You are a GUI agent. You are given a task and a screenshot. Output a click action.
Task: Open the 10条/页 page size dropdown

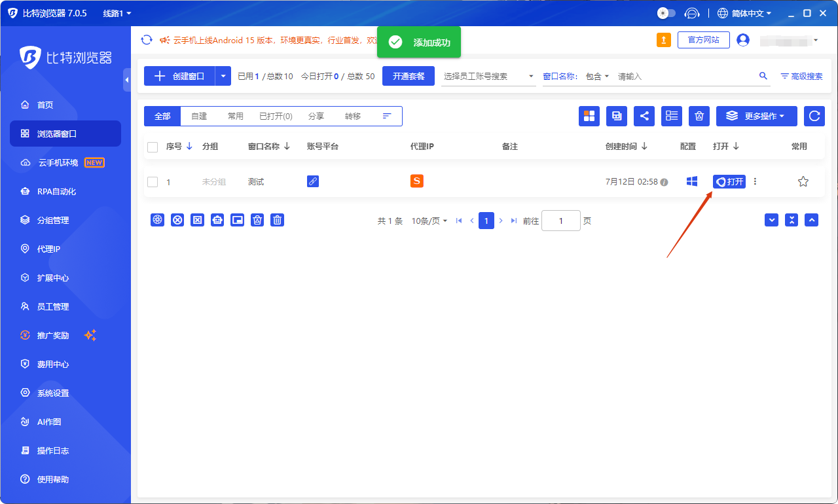pos(429,221)
